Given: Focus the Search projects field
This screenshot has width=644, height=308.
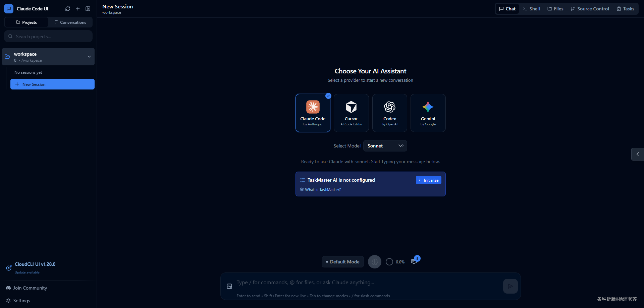Looking at the screenshot, I should point(48,36).
